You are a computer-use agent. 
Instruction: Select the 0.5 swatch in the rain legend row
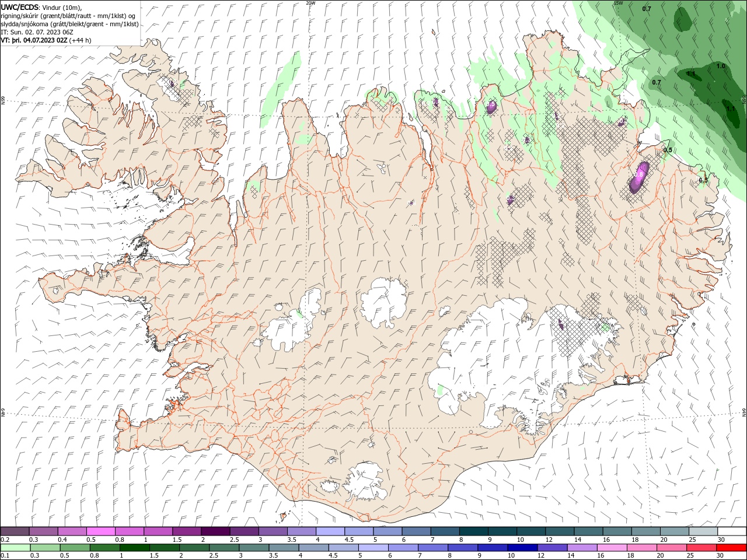click(x=76, y=548)
